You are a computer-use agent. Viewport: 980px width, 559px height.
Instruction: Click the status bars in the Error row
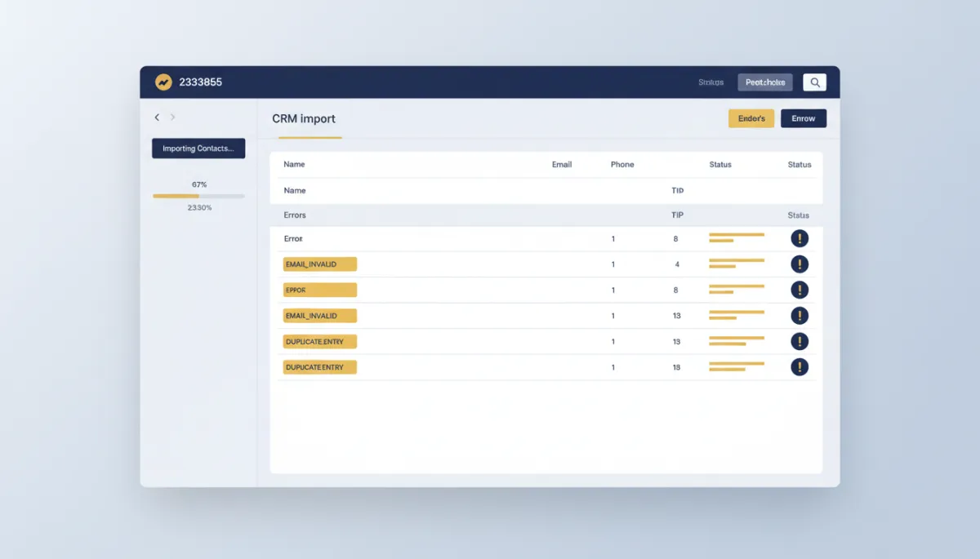(x=737, y=237)
